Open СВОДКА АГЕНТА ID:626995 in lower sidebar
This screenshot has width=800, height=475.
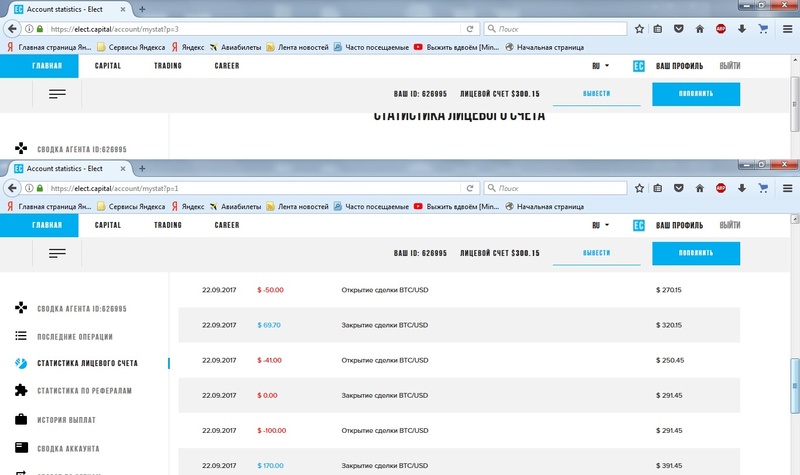[82, 309]
